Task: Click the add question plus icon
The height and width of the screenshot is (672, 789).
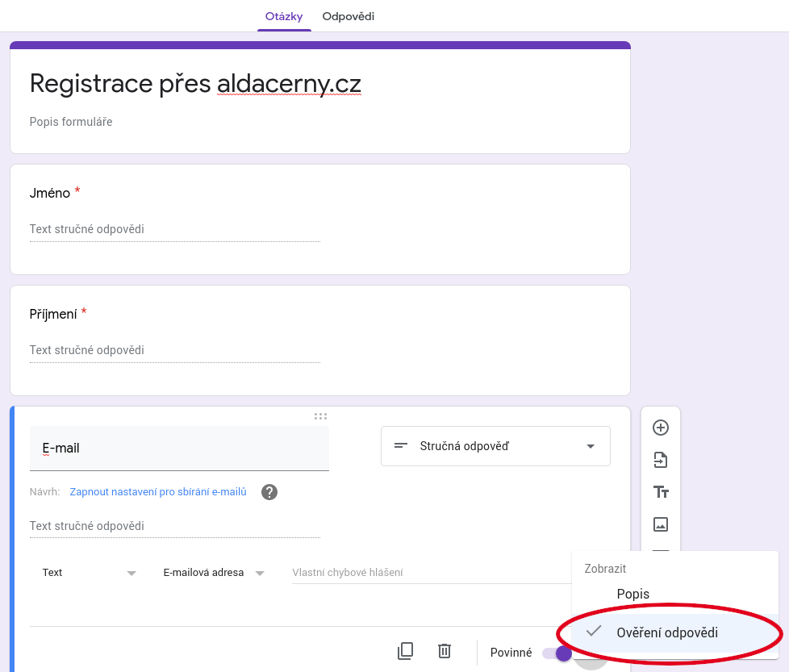Action: 660,428
